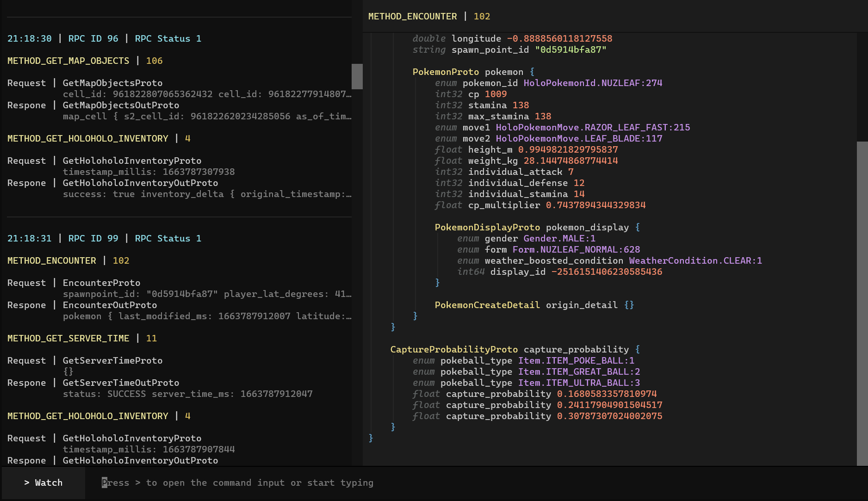This screenshot has height=501, width=868.
Task: Click height_m value 0.9949821829795837
Action: [568, 149]
